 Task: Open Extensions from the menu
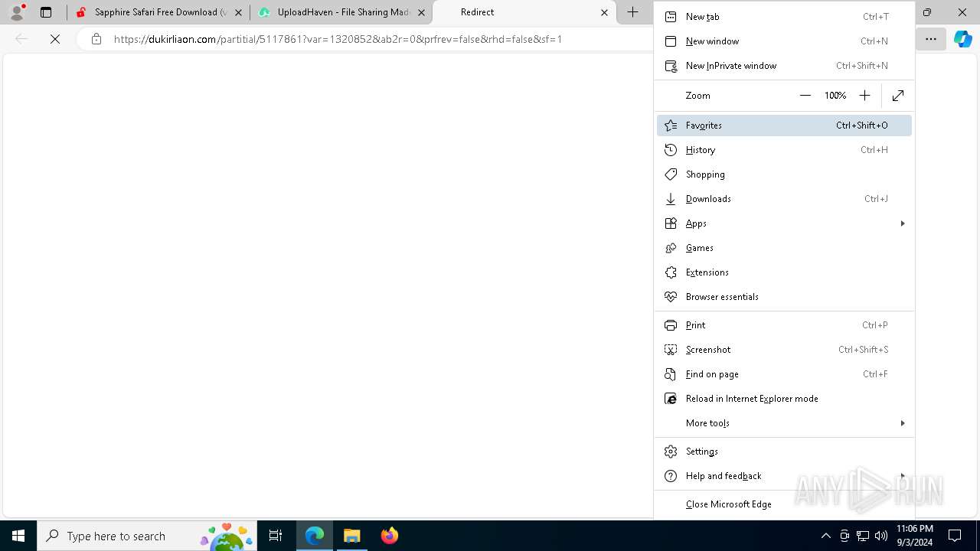[x=784, y=272]
